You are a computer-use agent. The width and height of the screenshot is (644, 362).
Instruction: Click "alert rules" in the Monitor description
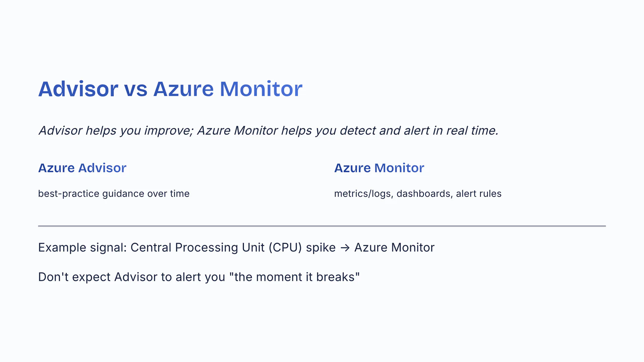(479, 194)
